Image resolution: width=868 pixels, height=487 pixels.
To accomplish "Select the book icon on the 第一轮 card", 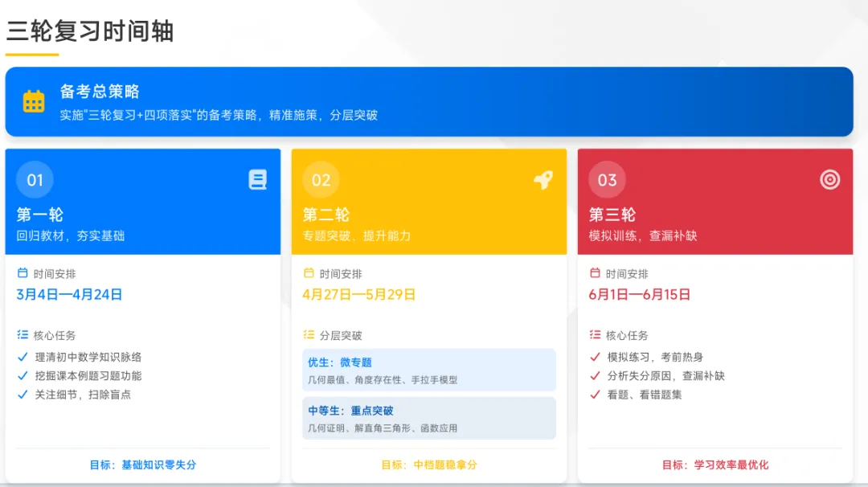I will coord(256,180).
